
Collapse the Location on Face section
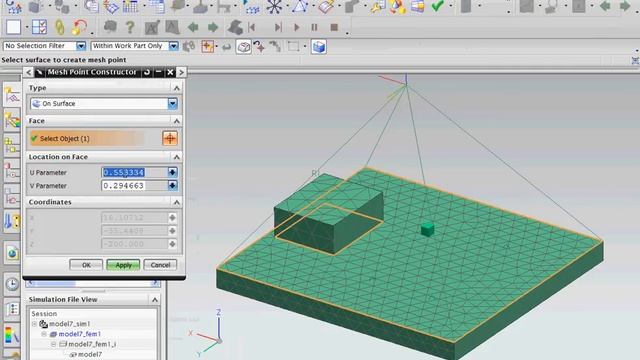tap(176, 157)
